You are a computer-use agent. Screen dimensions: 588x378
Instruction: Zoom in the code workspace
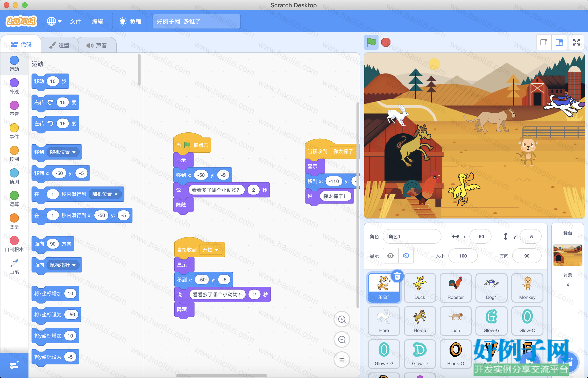pyautogui.click(x=342, y=319)
